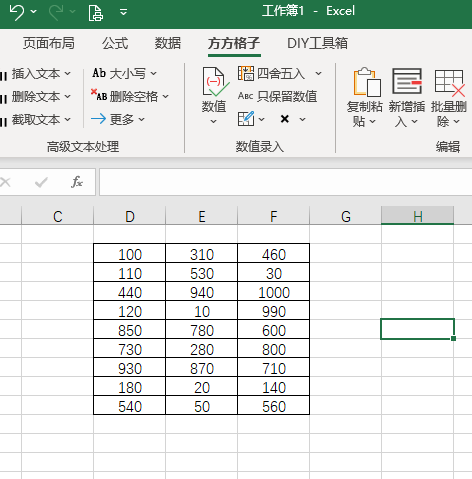
Task: Click the cell containing 560
Action: tap(274, 406)
